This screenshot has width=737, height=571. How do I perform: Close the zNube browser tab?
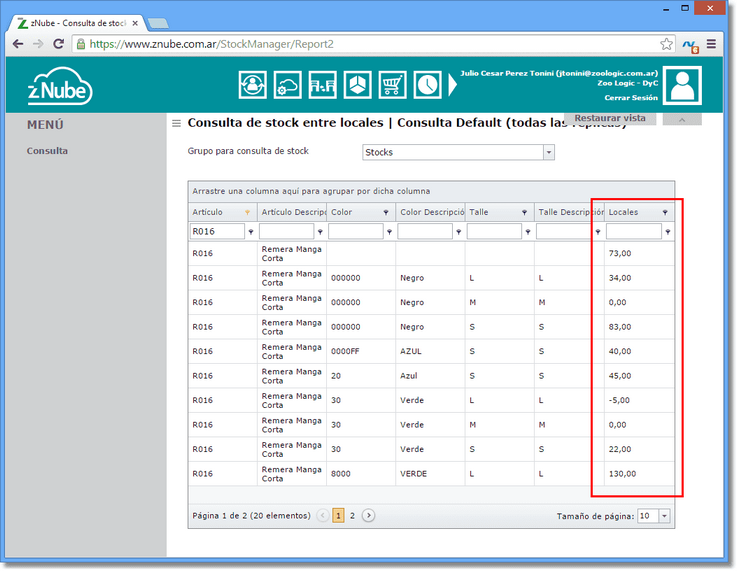point(135,23)
